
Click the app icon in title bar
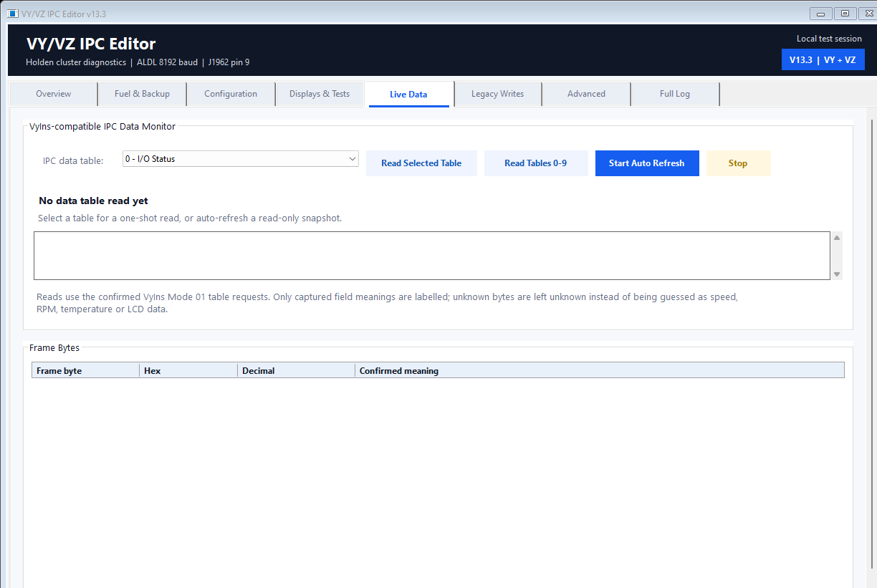click(x=12, y=14)
